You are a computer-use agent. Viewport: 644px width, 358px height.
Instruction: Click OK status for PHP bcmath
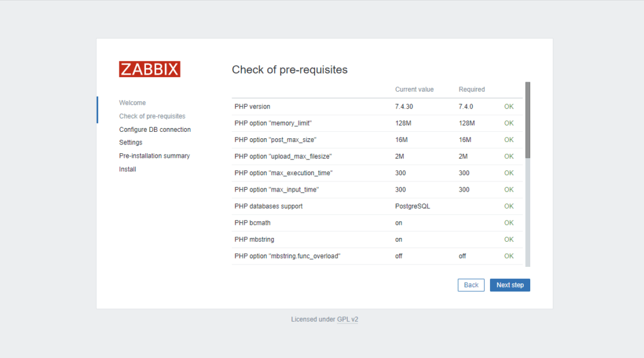(x=509, y=223)
